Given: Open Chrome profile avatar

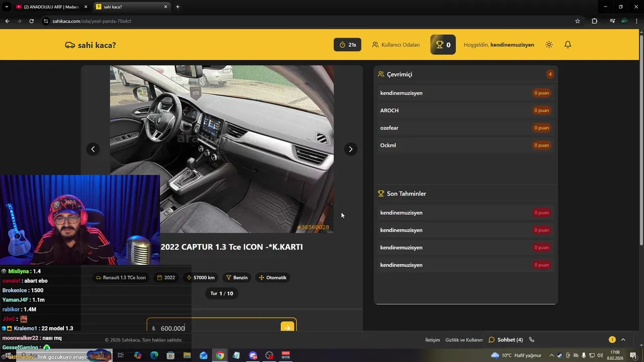Looking at the screenshot, I should tap(624, 21).
